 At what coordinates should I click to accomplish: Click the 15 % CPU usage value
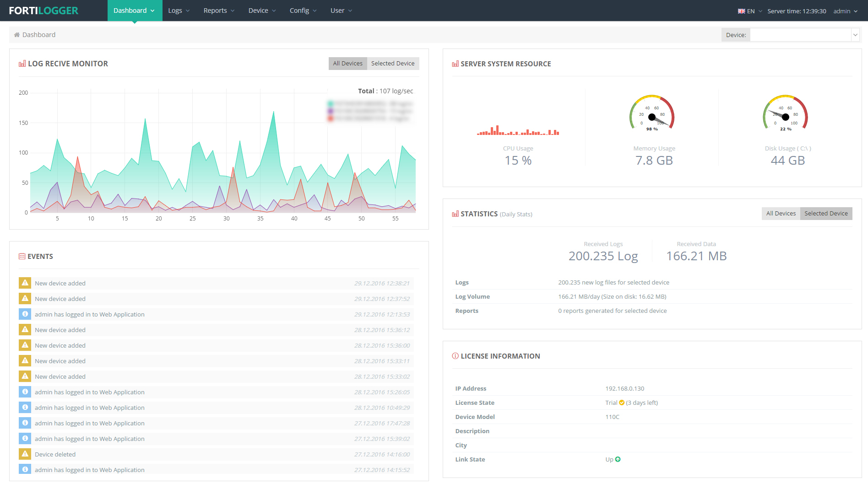tap(518, 161)
